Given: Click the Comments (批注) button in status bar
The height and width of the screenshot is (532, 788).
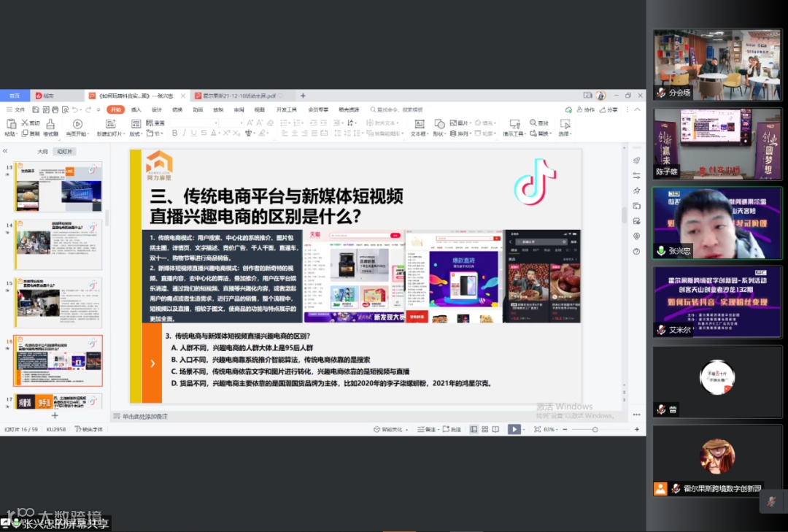Looking at the screenshot, I should 452,429.
